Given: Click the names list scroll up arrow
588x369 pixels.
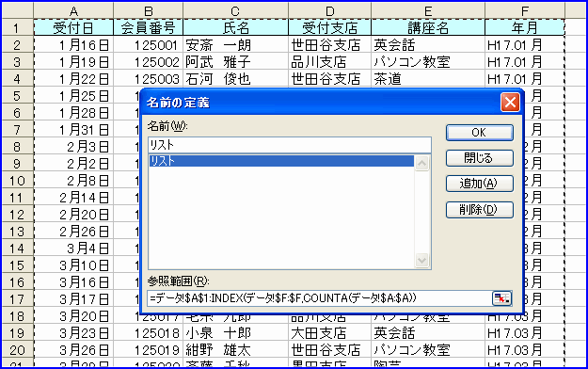Looking at the screenshot, I should 421,163.
